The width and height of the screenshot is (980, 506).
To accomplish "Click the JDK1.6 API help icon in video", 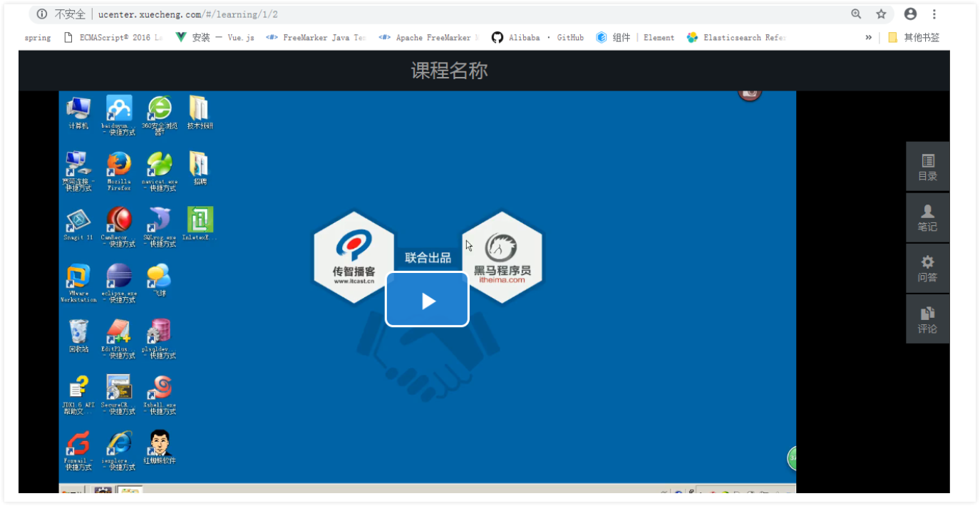I will (x=78, y=395).
